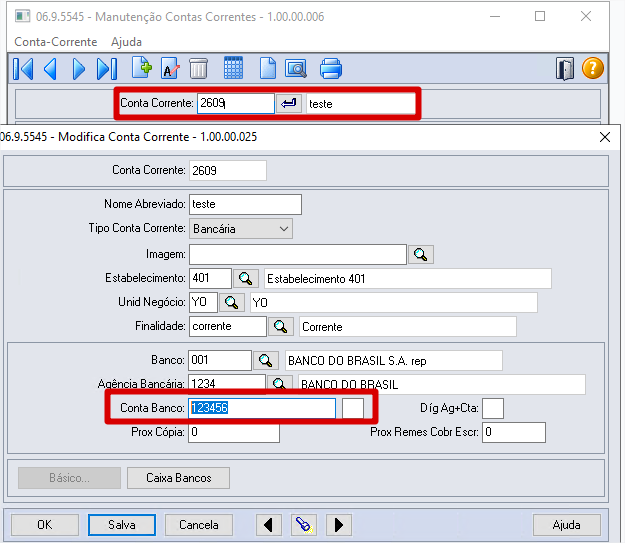This screenshot has width=625, height=543.
Task: Click 'Estabelecimento 401' description text
Action: (x=316, y=279)
